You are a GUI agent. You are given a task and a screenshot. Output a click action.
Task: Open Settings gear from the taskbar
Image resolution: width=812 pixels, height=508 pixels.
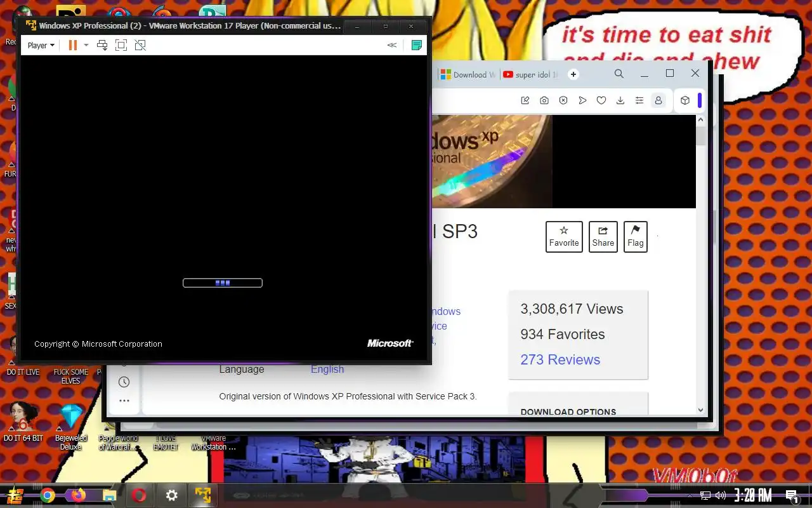[x=171, y=495]
